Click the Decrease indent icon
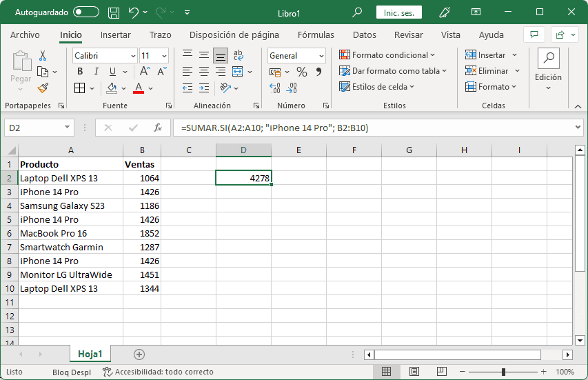 tap(187, 88)
